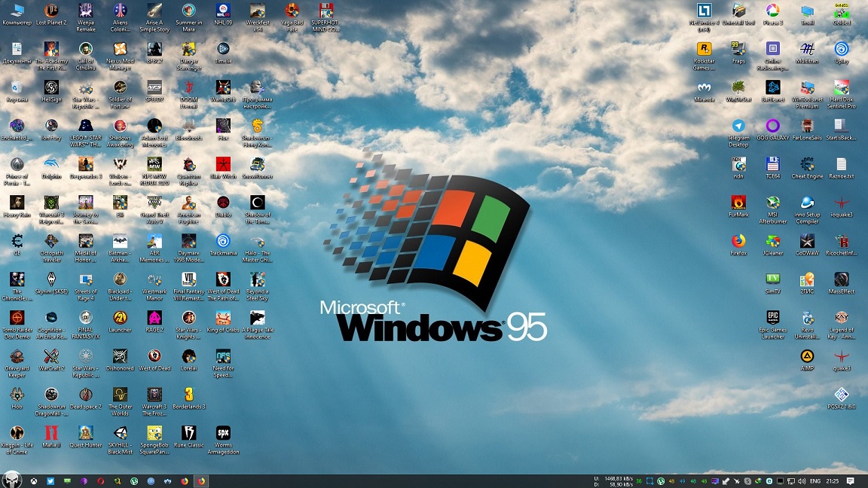Screen dimensions: 868x488
Task: Open the Streets of Rage 4 shortcut
Action: click(85, 285)
